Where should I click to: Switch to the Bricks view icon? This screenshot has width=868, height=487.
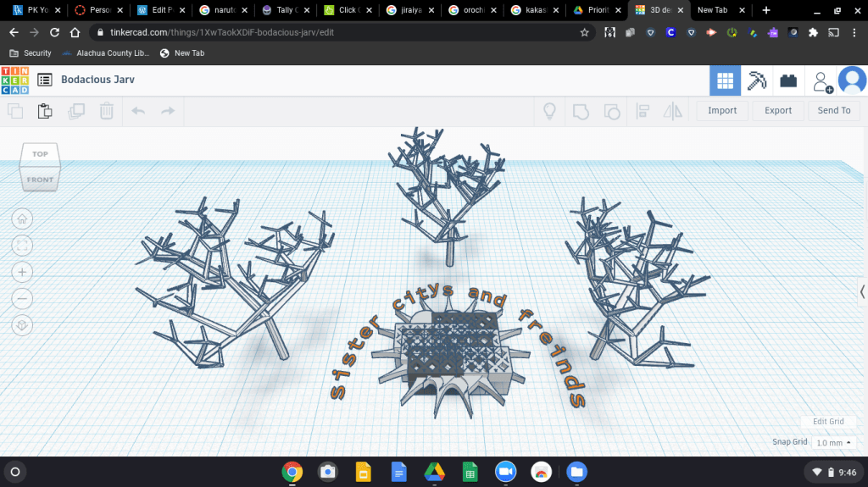coord(789,80)
